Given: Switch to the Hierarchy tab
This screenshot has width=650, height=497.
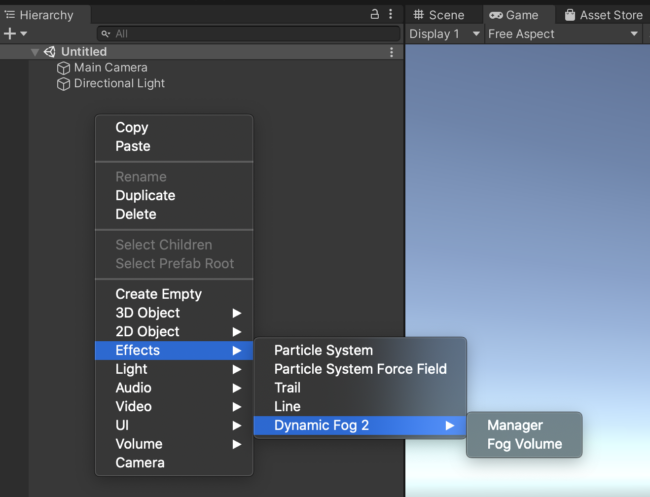Looking at the screenshot, I should click(46, 15).
